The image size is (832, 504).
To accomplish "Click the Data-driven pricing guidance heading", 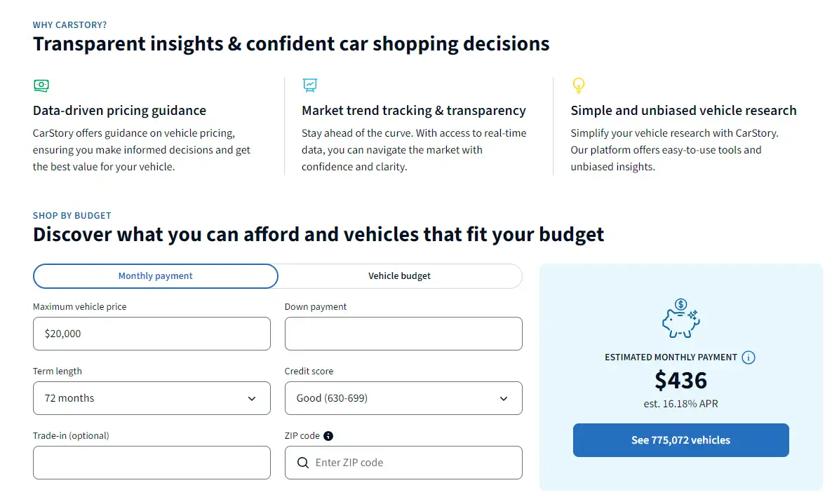I will click(x=119, y=110).
